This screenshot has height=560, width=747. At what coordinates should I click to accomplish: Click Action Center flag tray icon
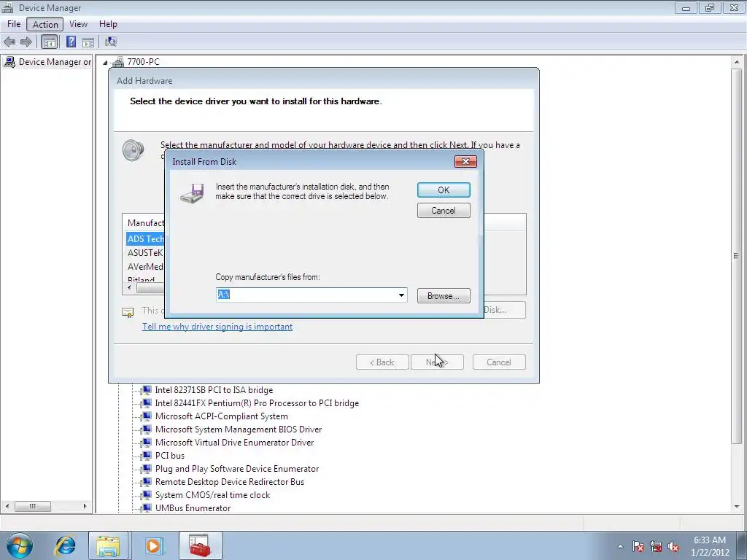638,546
